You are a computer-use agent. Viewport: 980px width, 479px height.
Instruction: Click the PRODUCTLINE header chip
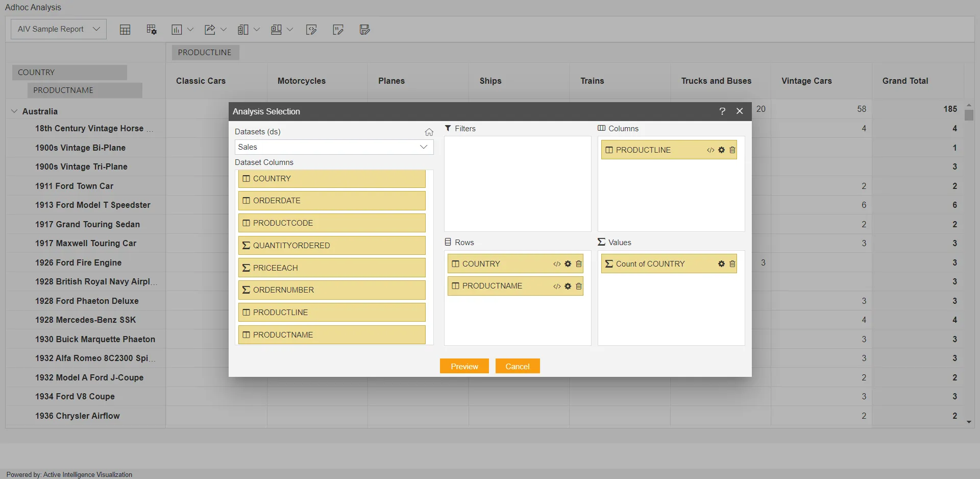coord(205,53)
